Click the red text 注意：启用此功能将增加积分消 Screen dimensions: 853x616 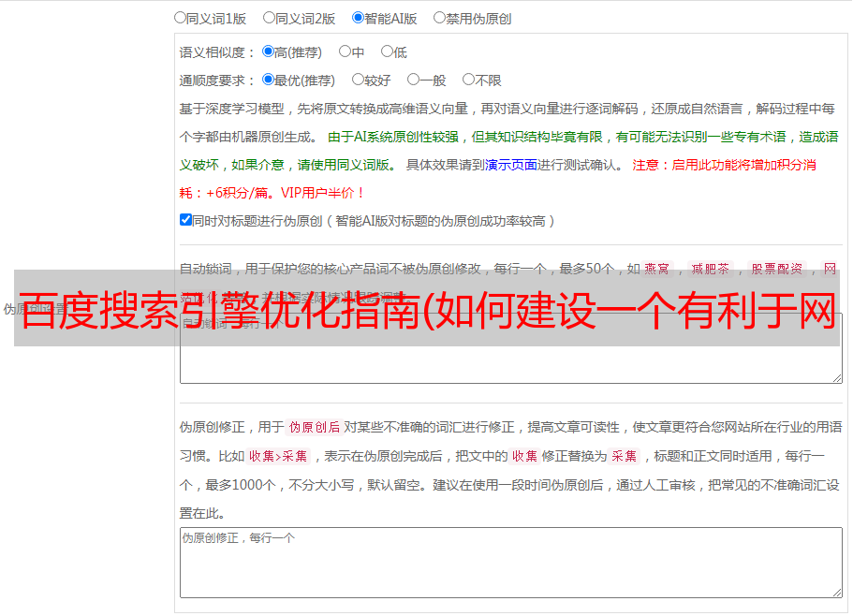click(x=724, y=165)
